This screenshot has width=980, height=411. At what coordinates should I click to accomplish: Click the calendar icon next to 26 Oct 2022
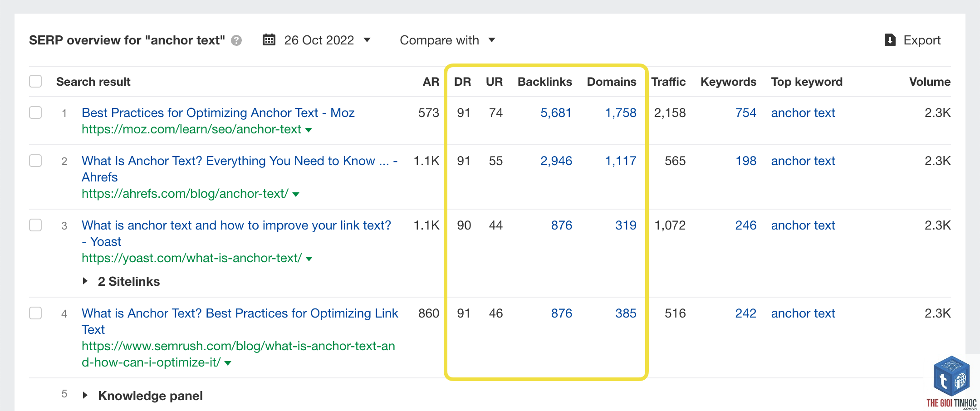click(x=269, y=40)
